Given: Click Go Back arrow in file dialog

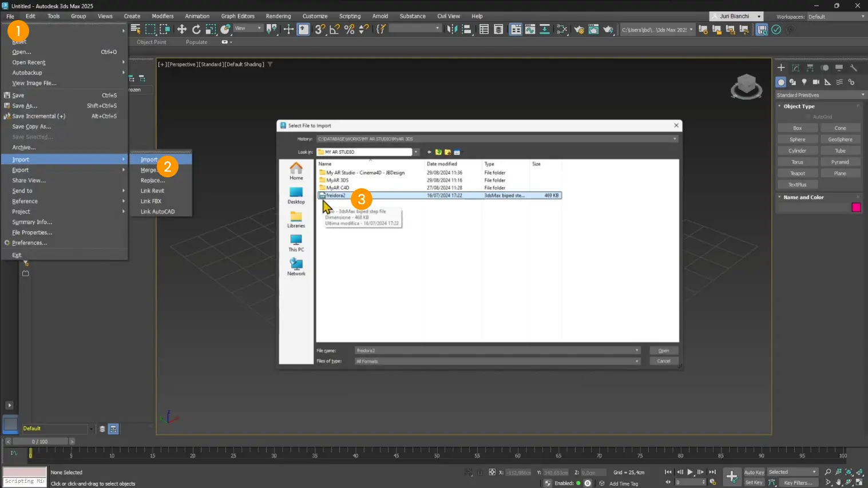Looking at the screenshot, I should 429,152.
